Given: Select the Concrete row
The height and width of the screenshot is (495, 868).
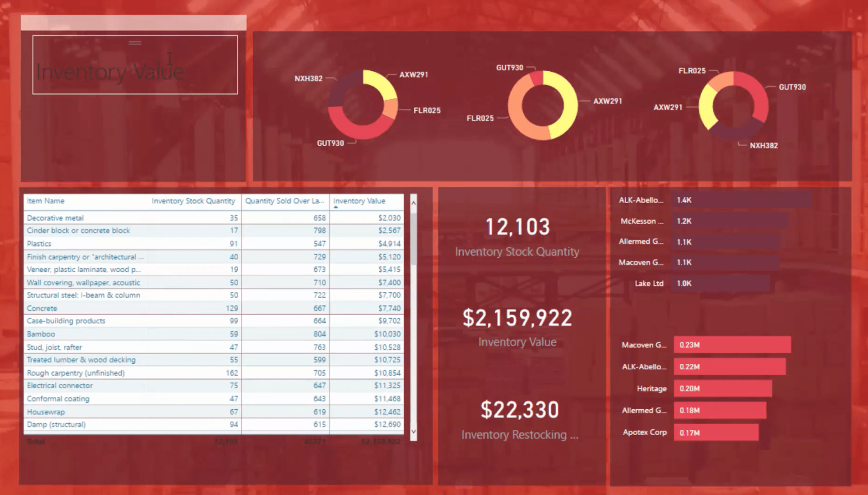Looking at the screenshot, I should pos(214,308).
